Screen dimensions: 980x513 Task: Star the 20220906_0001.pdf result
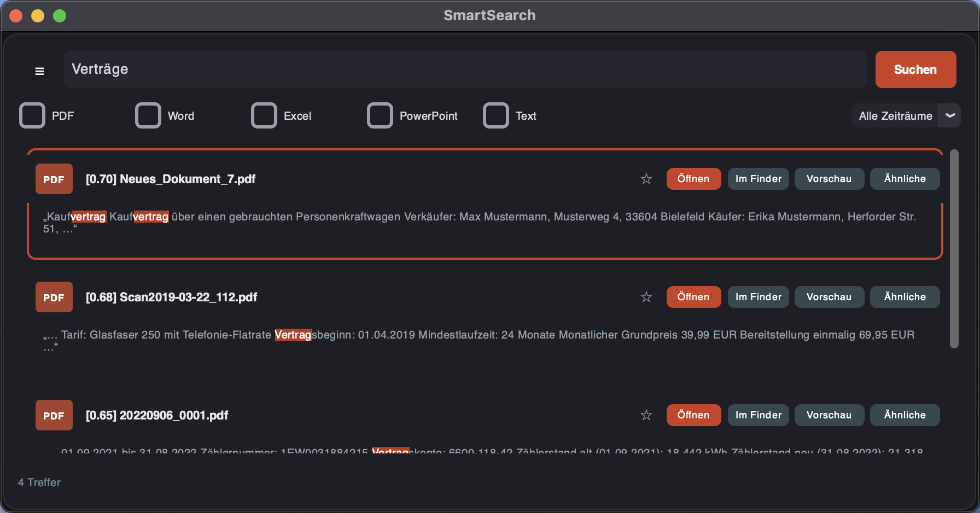646,415
